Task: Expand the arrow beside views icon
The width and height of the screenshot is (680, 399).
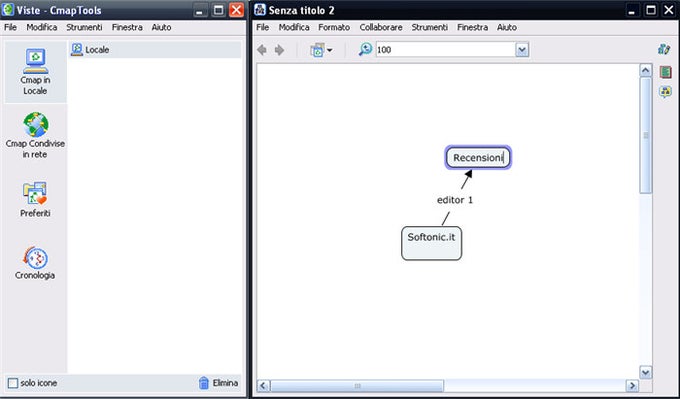Action: 330,50
